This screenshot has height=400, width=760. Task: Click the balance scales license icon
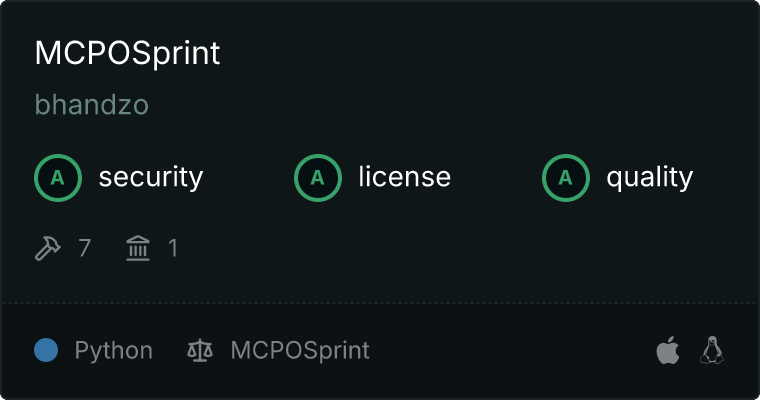coord(200,350)
